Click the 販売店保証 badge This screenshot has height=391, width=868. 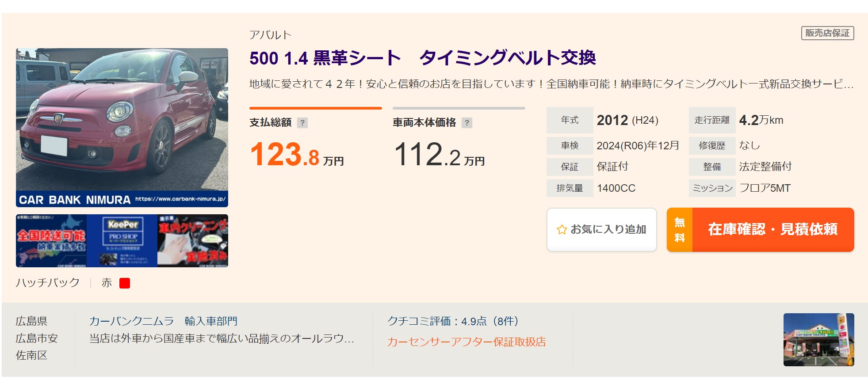[x=828, y=33]
